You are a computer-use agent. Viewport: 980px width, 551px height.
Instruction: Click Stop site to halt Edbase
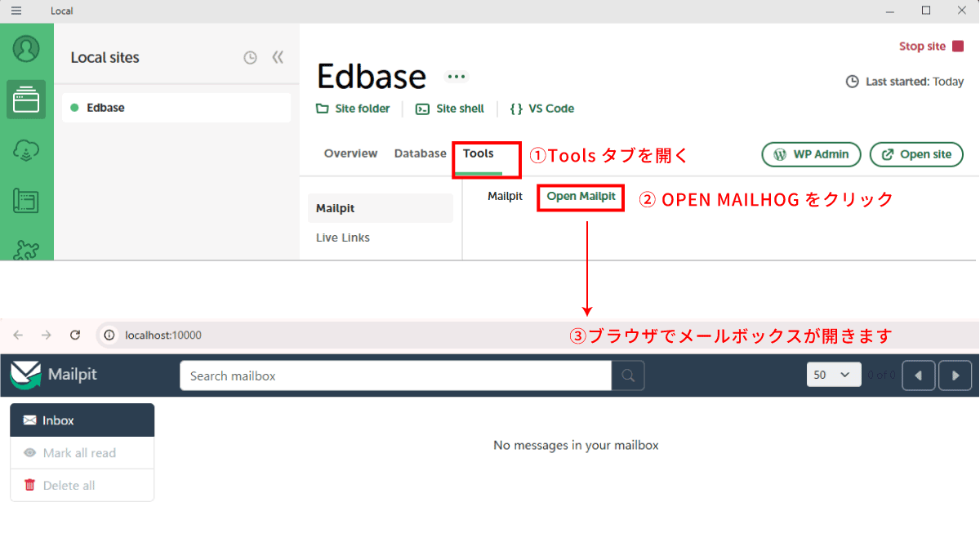click(x=931, y=47)
